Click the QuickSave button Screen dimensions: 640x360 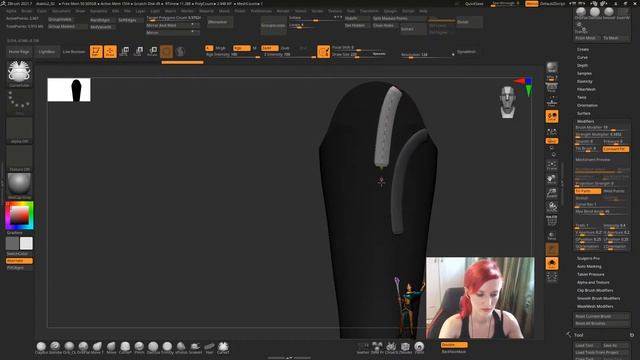pos(474,4)
